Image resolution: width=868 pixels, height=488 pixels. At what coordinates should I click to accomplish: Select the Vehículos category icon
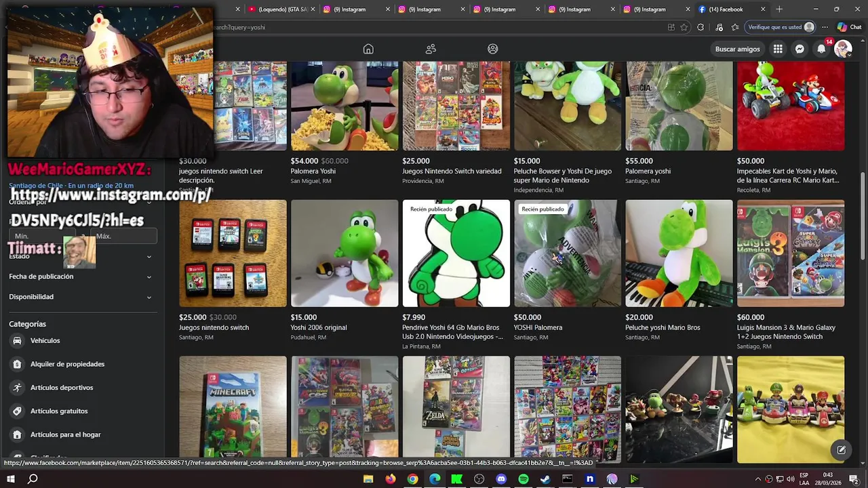tap(17, 340)
